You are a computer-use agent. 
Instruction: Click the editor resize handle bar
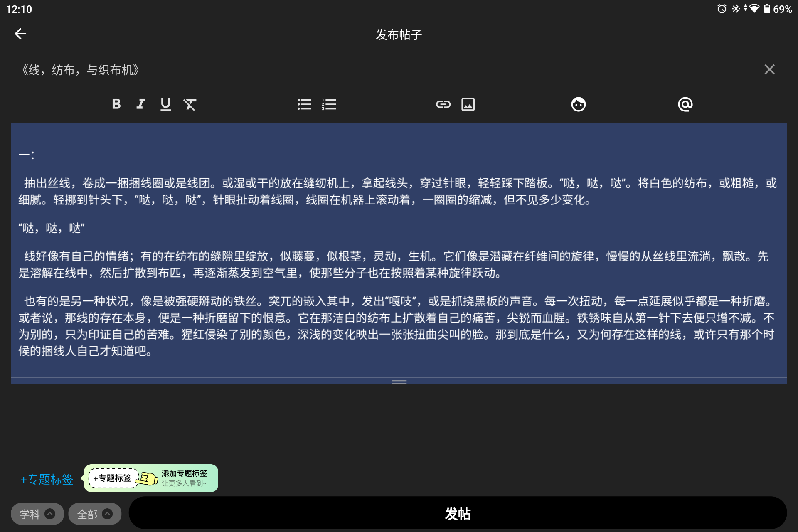399,382
